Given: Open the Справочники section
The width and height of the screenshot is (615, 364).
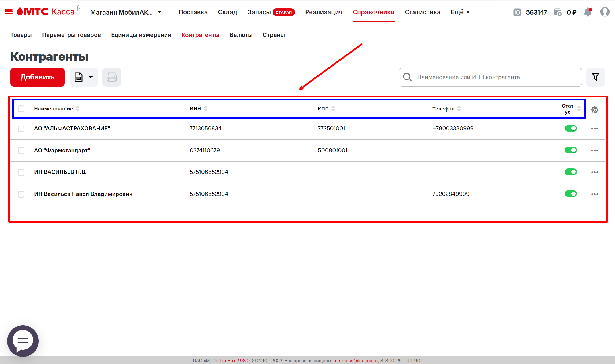Looking at the screenshot, I should pyautogui.click(x=373, y=12).
